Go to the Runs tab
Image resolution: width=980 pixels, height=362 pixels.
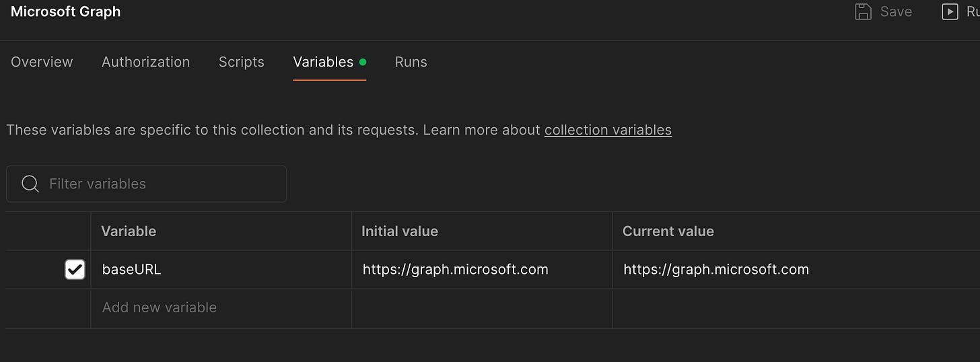coord(411,62)
